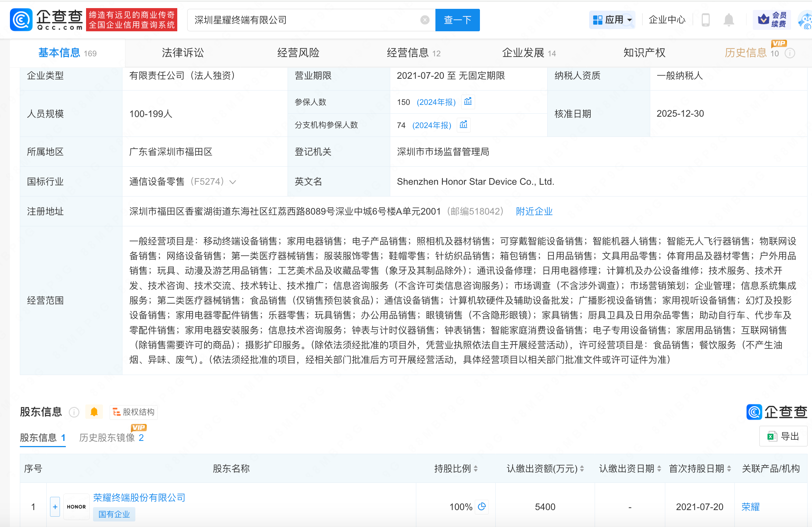Click the 企查查 logo at top left
This screenshot has width=812, height=527.
click(46, 20)
